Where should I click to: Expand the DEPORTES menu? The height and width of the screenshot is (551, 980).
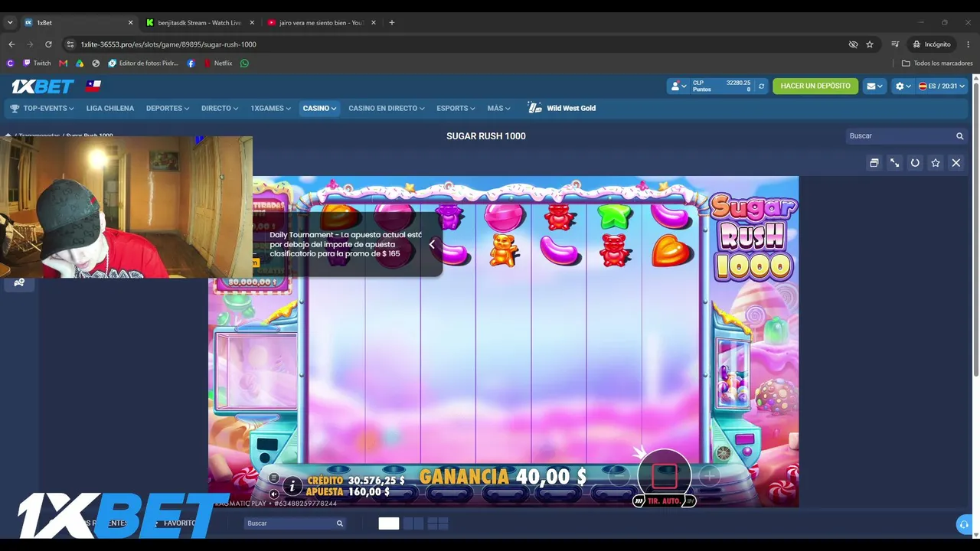click(168, 109)
